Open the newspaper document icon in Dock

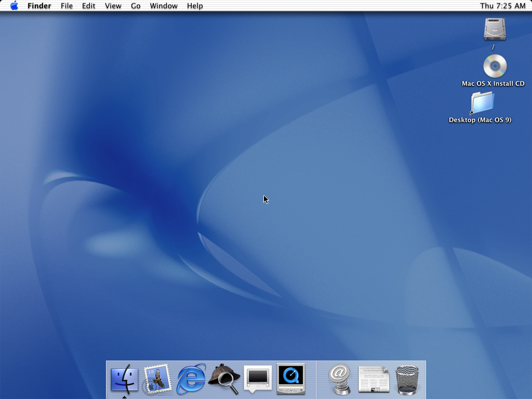(x=374, y=380)
